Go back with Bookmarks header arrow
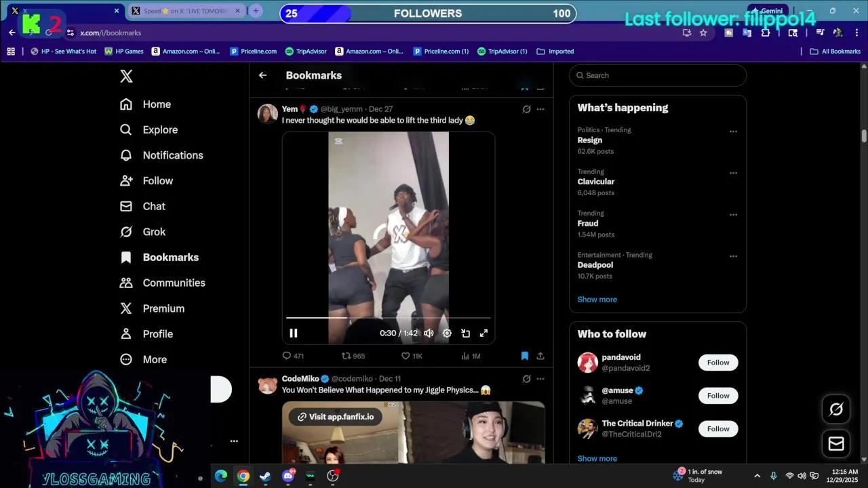The image size is (868, 488). pos(262,75)
